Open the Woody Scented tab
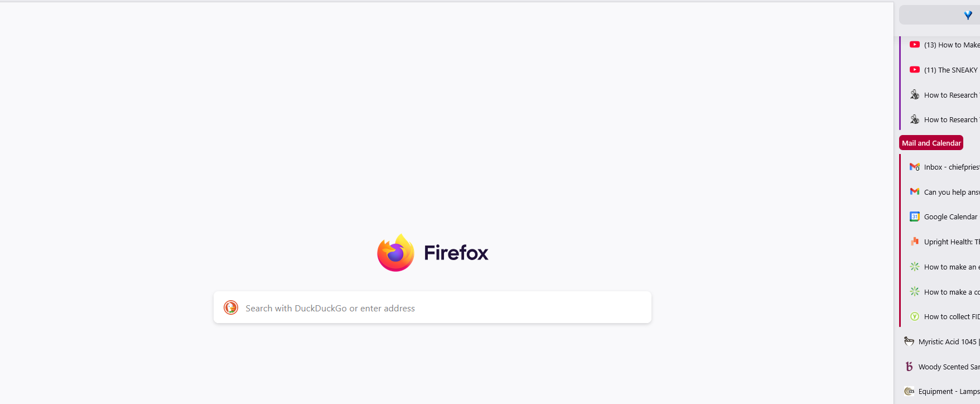 (939, 367)
